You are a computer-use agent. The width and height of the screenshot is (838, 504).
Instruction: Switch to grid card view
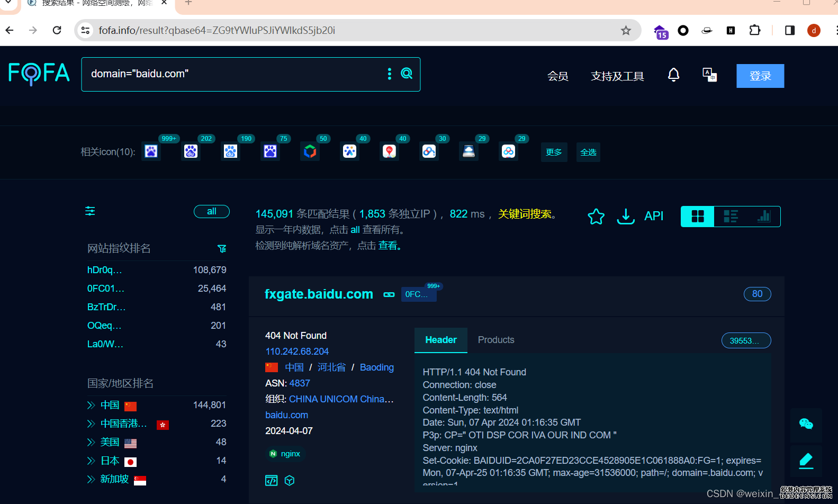(x=698, y=217)
